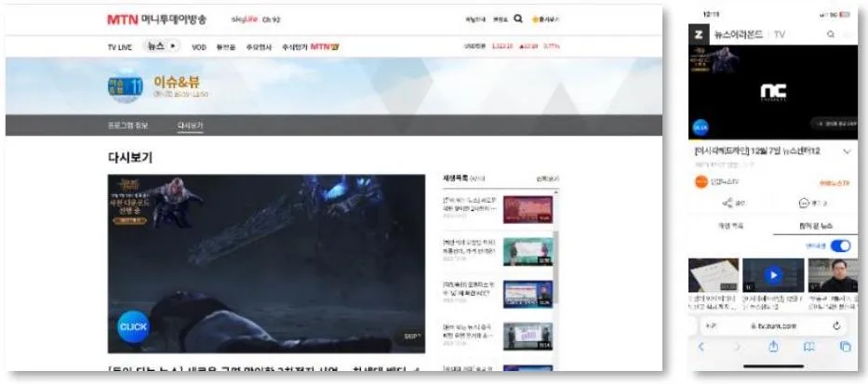Go back in Safari bottom toolbar
The image size is (868, 384).
tap(701, 347)
